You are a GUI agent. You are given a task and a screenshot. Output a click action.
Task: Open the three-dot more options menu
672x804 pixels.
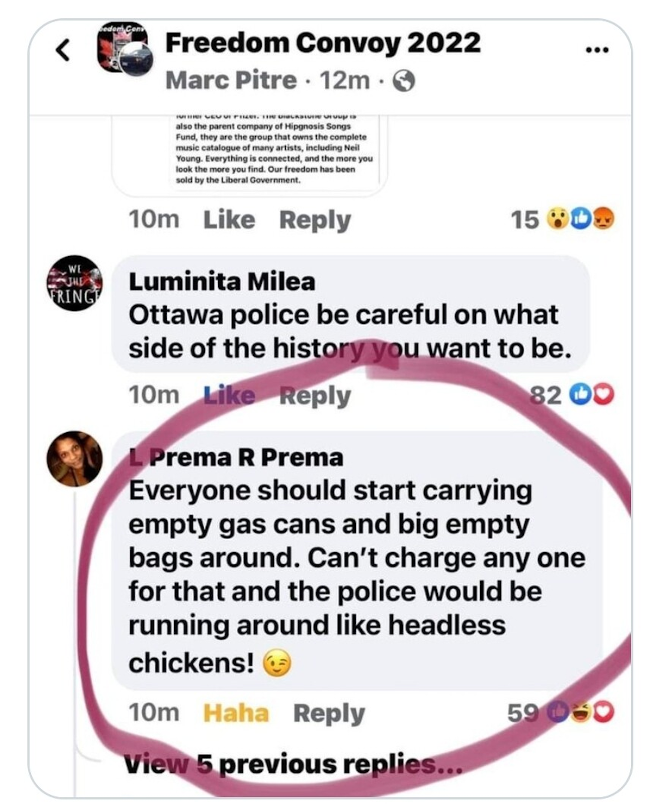pyautogui.click(x=597, y=50)
